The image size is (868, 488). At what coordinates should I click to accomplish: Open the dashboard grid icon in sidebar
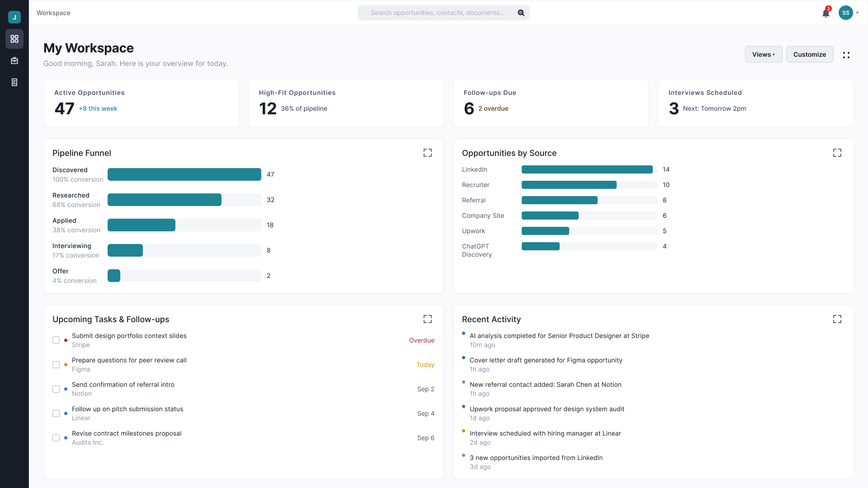14,39
